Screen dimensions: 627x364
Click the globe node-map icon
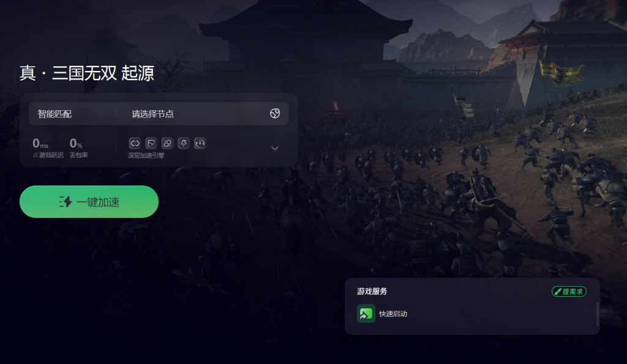pyautogui.click(x=275, y=113)
